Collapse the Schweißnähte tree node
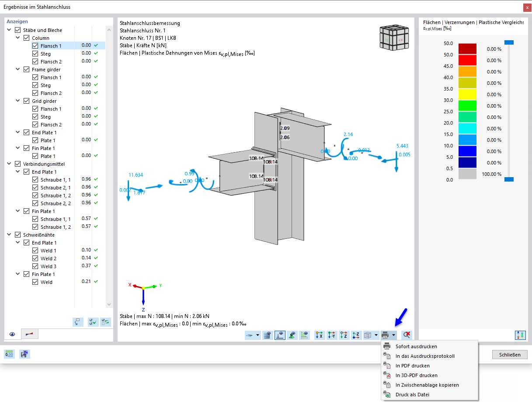532x402 pixels. click(x=10, y=235)
